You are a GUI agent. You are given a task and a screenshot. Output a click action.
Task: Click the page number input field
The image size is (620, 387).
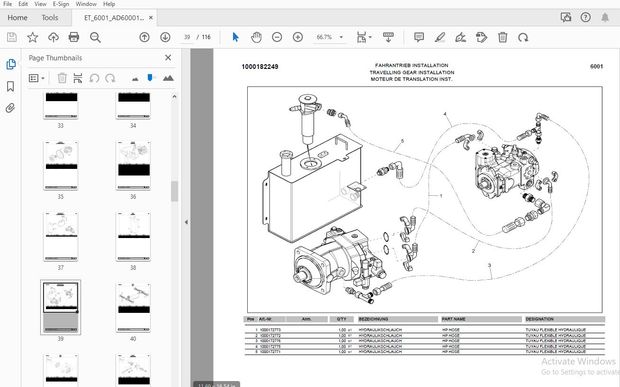186,37
